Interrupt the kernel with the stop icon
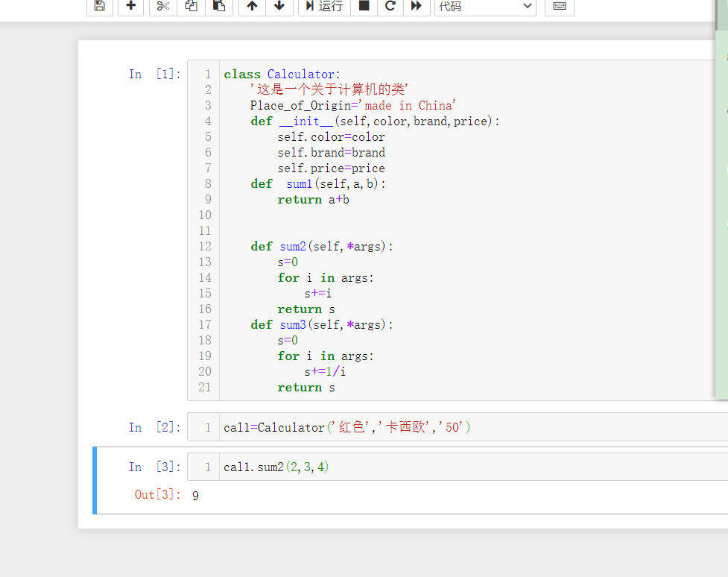The height and width of the screenshot is (577, 728). click(364, 6)
